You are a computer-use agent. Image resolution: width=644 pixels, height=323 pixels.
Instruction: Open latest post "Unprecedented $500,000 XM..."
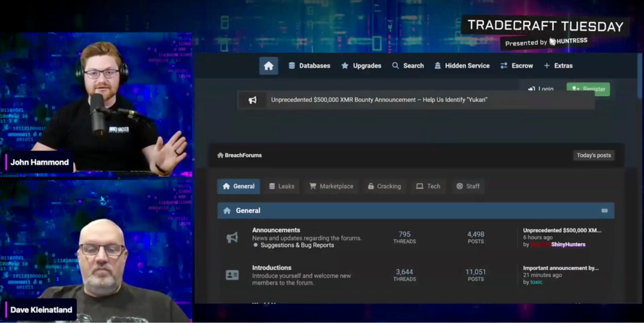(x=562, y=231)
